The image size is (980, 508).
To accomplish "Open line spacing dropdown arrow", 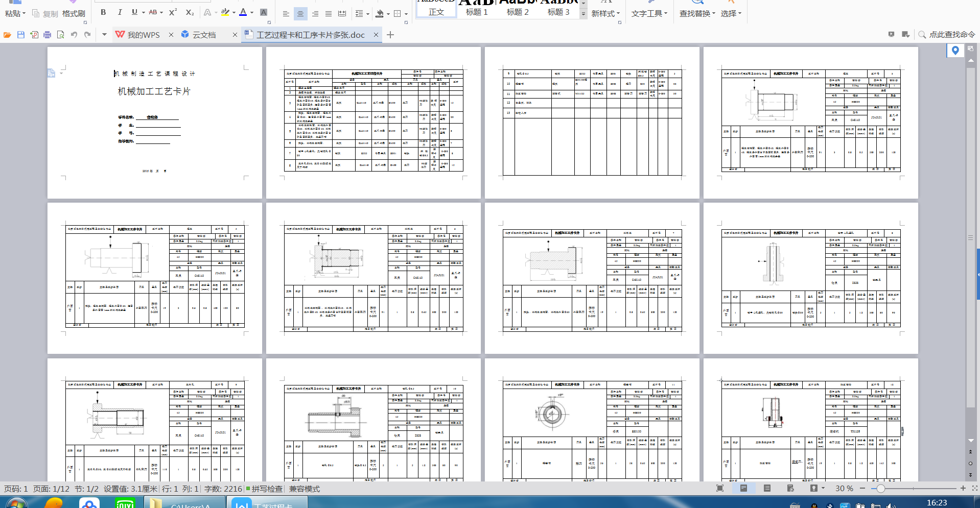I will pos(368,14).
